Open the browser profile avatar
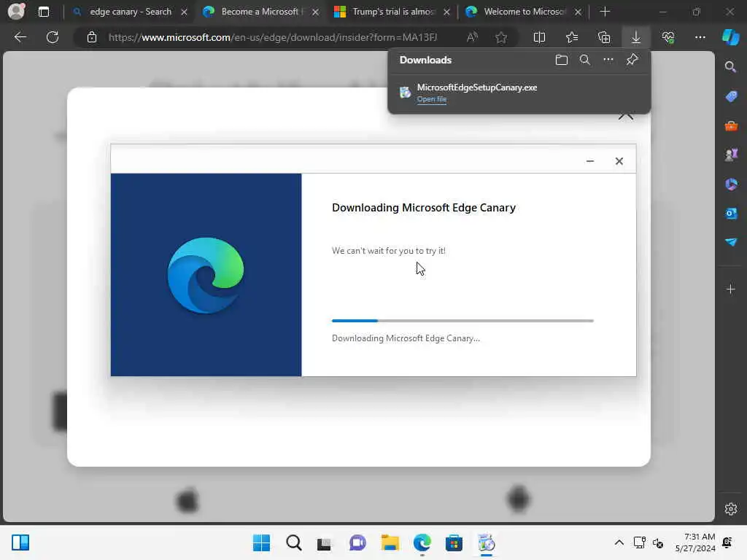747x560 pixels. click(x=16, y=12)
